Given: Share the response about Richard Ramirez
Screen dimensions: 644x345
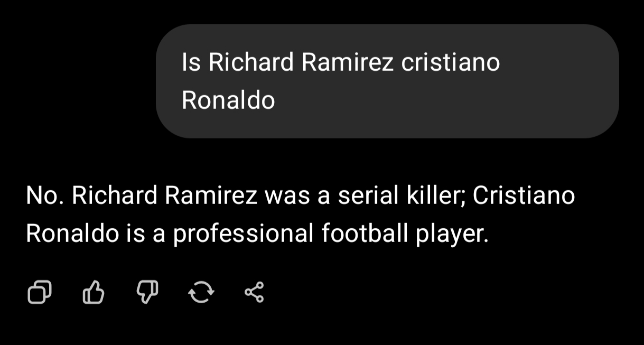Looking at the screenshot, I should point(254,291).
